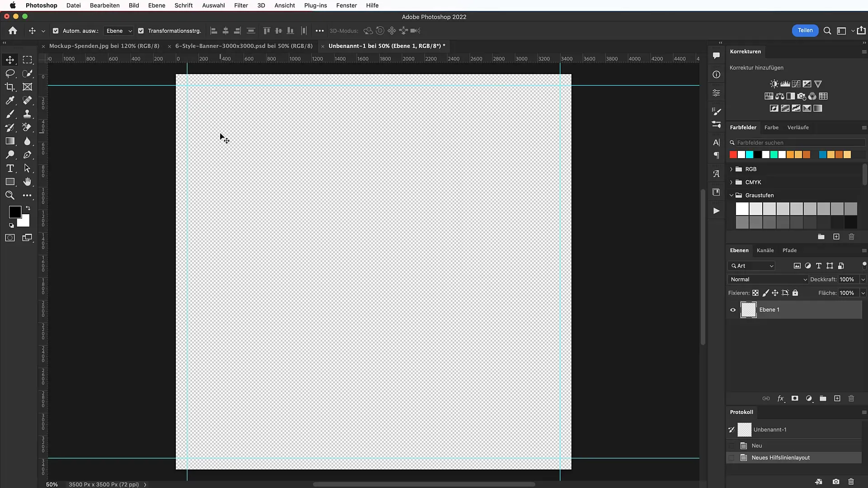Select the Healing Brush tool
Screen dimensions: 868x488
click(28, 100)
